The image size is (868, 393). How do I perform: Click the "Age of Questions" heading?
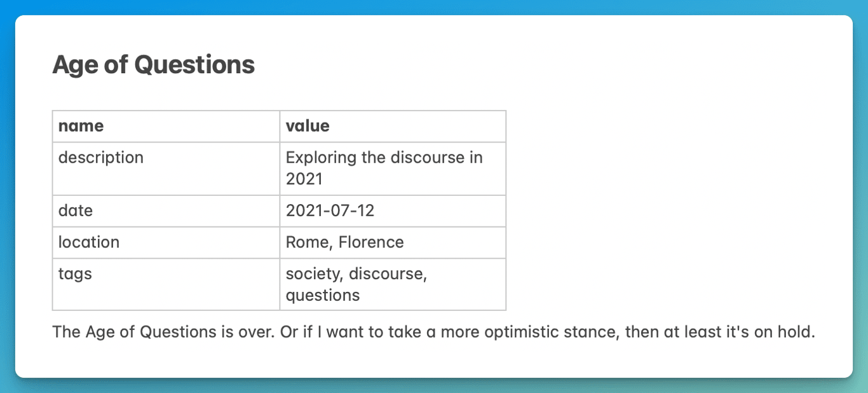(x=153, y=65)
